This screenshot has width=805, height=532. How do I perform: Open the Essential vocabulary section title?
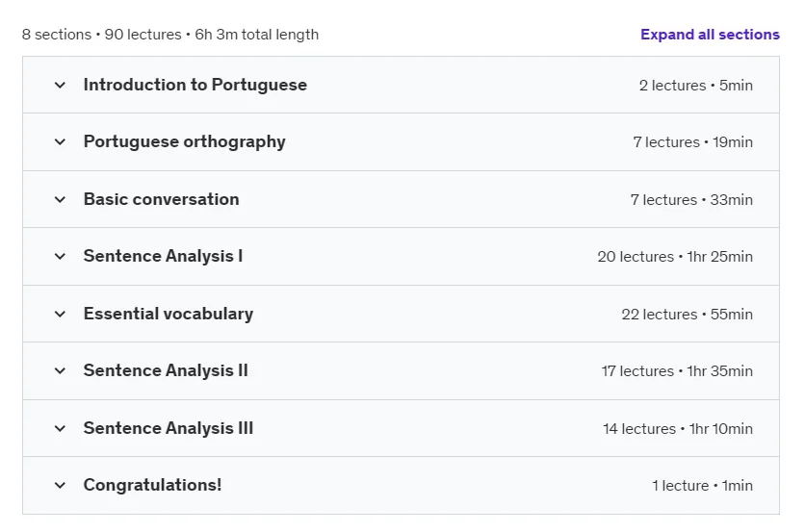169,314
